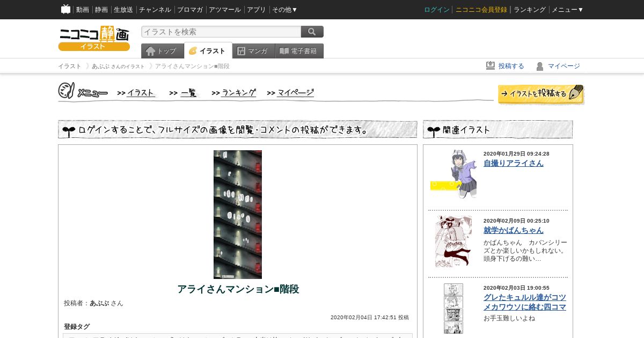644x338 pixels.
Task: Click the 登録タグ heading
Action: click(x=77, y=327)
